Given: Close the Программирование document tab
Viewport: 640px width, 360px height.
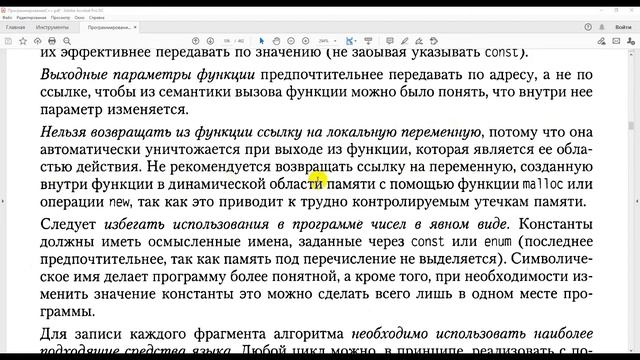Looking at the screenshot, I should tap(135, 27).
